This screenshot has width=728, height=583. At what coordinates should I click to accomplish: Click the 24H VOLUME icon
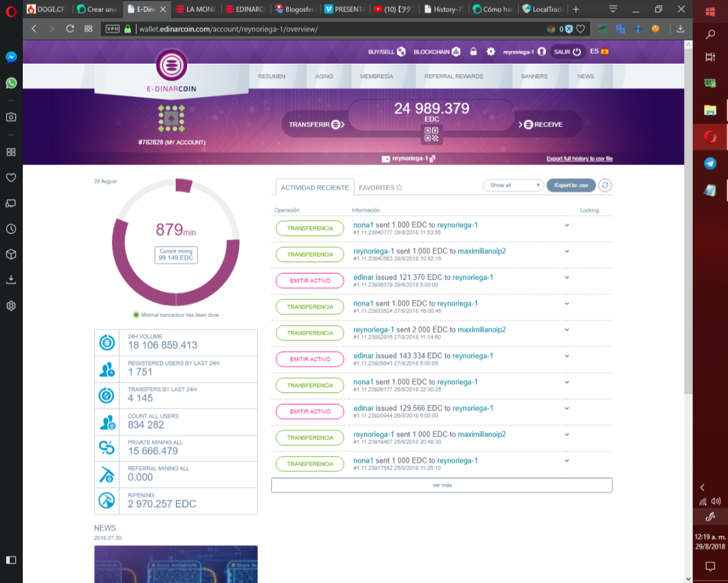point(107,343)
